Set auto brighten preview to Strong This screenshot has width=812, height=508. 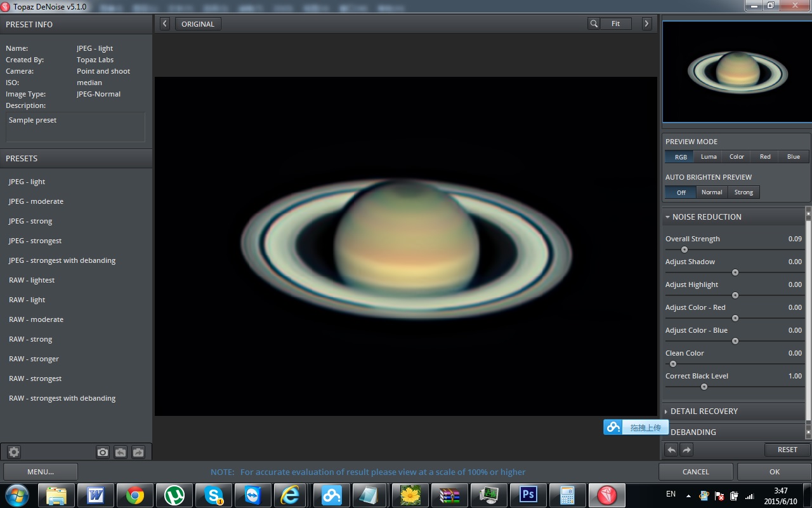tap(743, 192)
